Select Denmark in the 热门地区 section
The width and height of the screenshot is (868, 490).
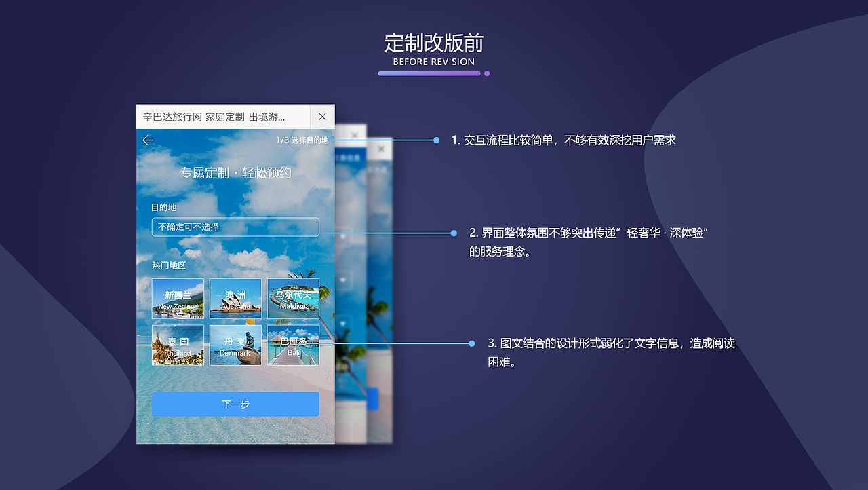click(x=235, y=345)
